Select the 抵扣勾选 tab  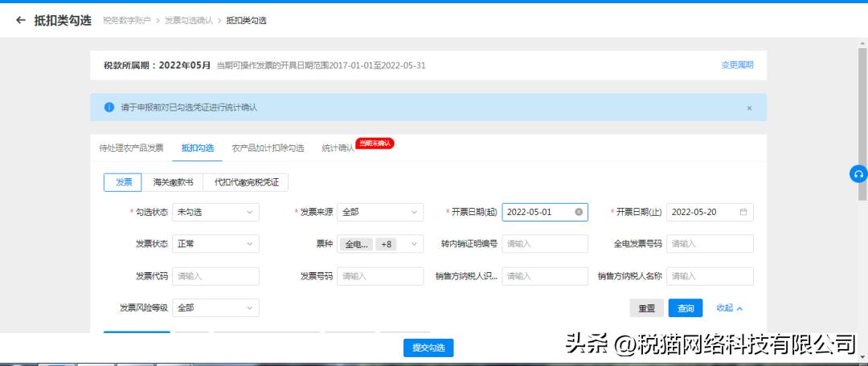click(x=198, y=148)
